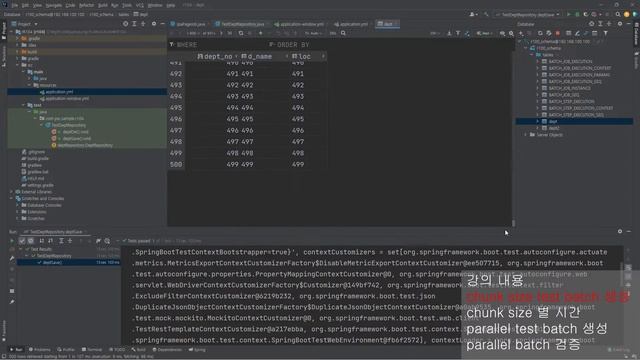Click the stop square in Run panel sidebar
The width and height of the screenshot is (640, 360).
(12, 291)
